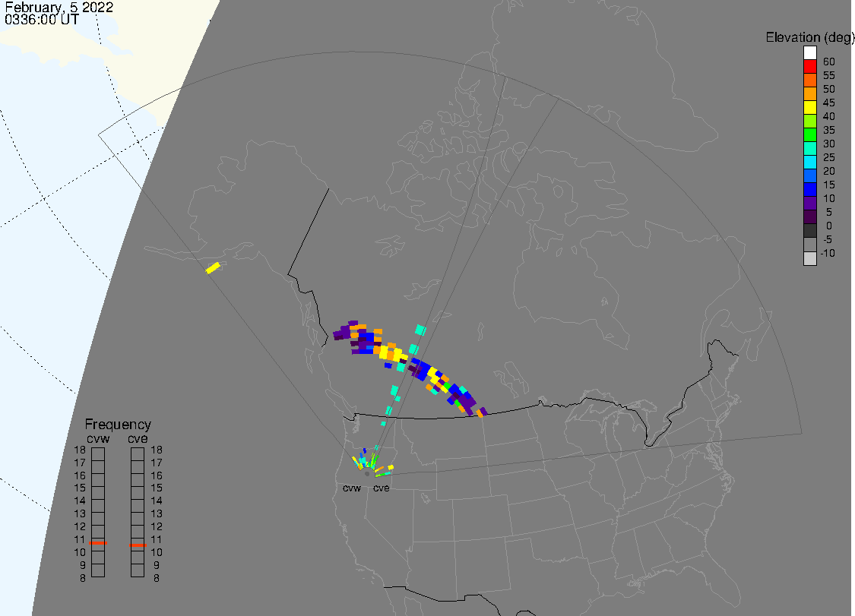Click the light gray swatch at the legend bottom
The image size is (855, 616).
pos(809,258)
